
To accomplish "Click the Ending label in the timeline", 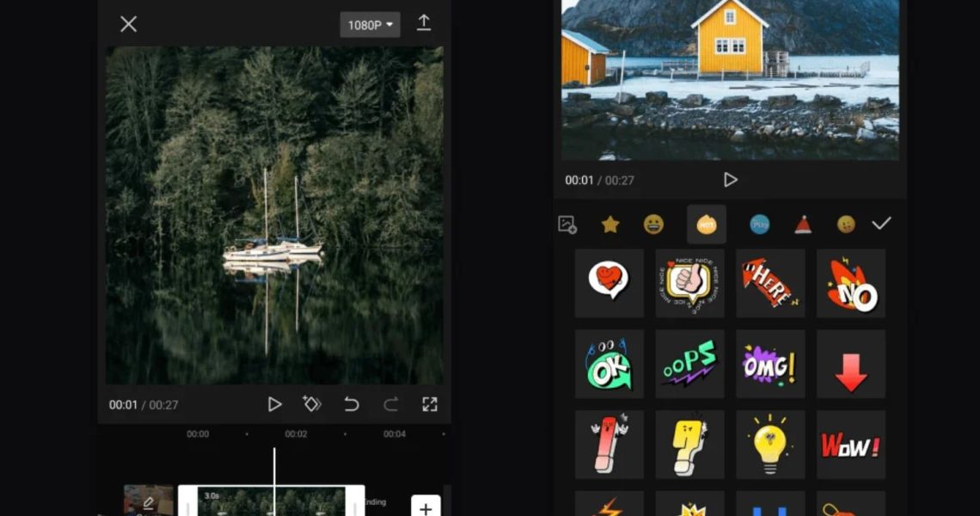I will [x=376, y=502].
